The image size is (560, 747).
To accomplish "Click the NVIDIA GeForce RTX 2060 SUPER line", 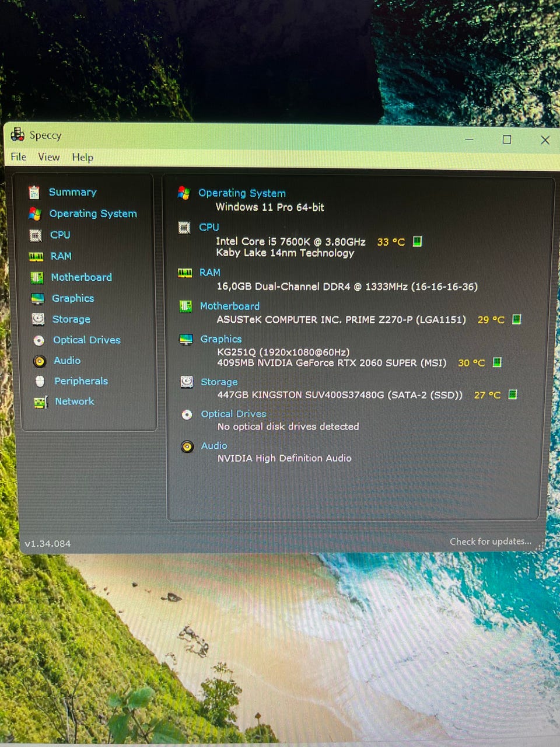I will [x=332, y=363].
